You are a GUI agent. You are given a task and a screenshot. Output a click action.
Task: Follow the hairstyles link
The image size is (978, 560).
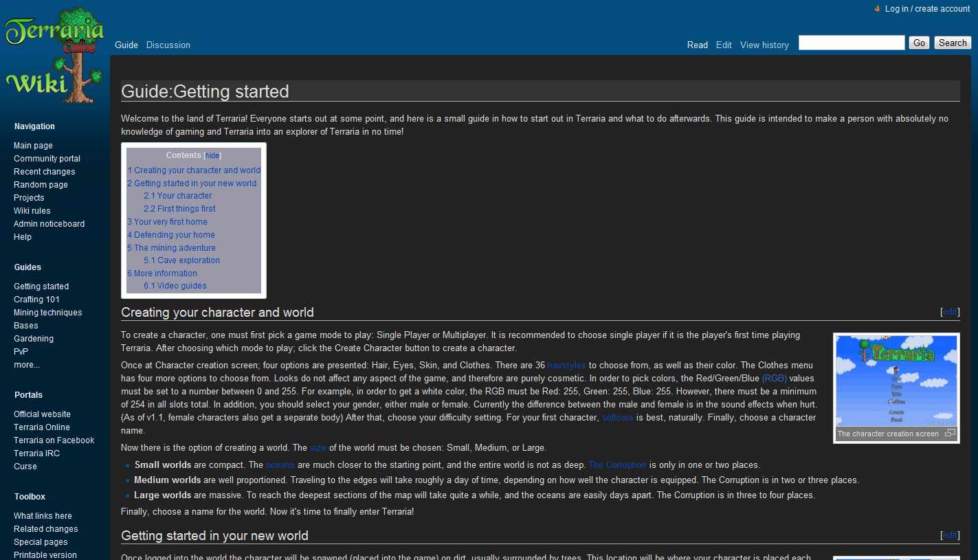566,366
